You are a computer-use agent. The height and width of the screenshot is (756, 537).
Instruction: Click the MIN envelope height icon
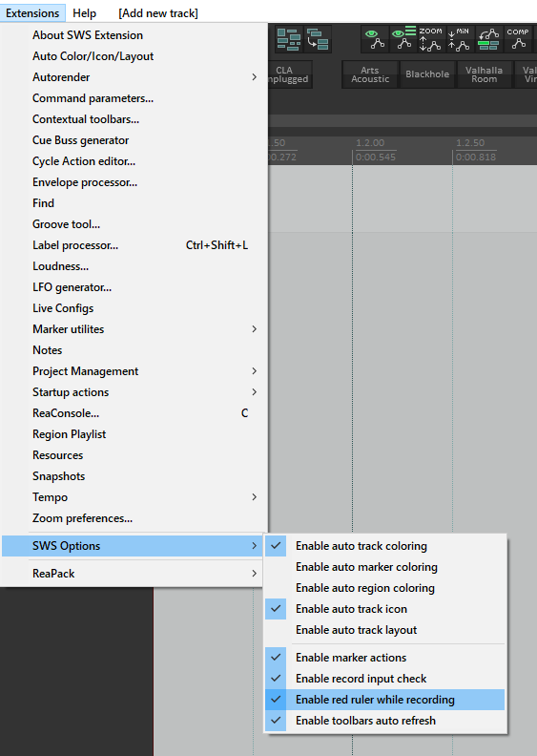tap(460, 39)
